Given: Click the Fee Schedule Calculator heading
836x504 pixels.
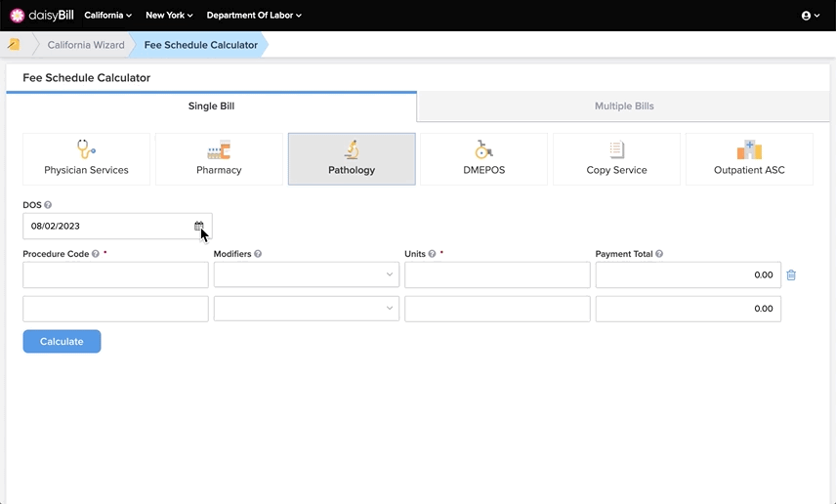Looking at the screenshot, I should pyautogui.click(x=86, y=78).
